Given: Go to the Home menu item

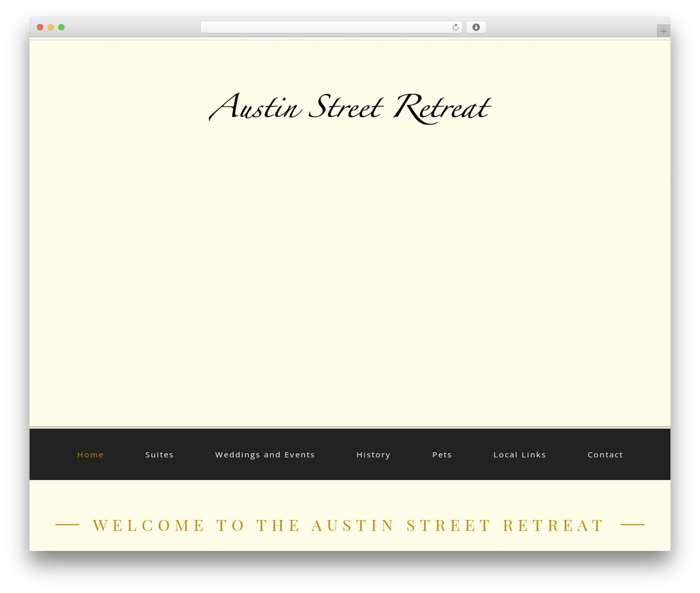Looking at the screenshot, I should [90, 455].
